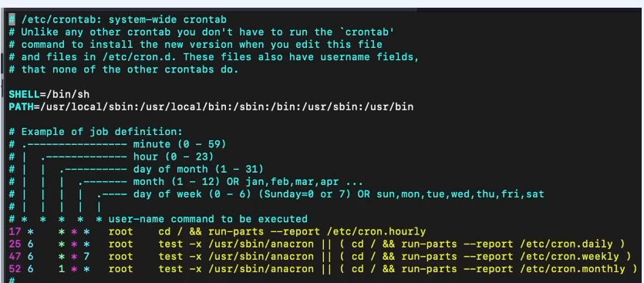Click 'cd / && run-parts' in the cron.hourly row
This screenshot has height=283, width=644.
pyautogui.click(x=211, y=231)
